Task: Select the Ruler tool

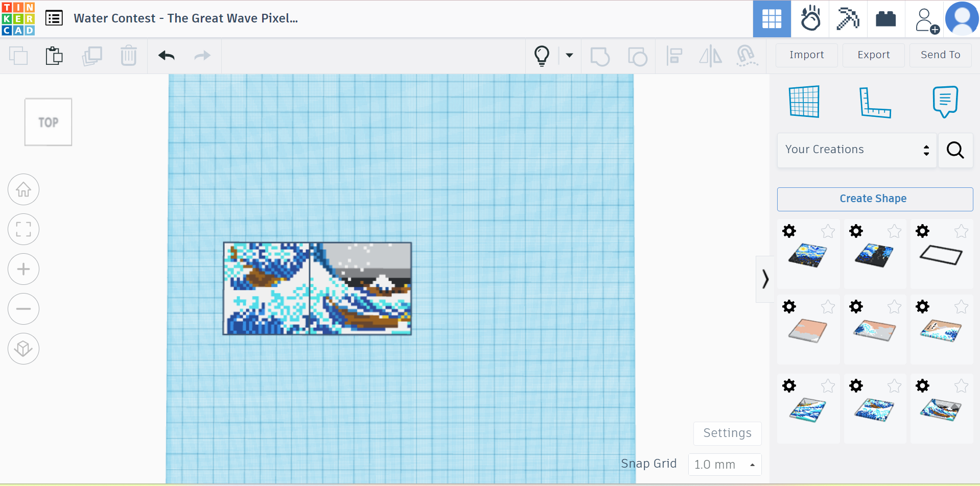Action: coord(876,102)
